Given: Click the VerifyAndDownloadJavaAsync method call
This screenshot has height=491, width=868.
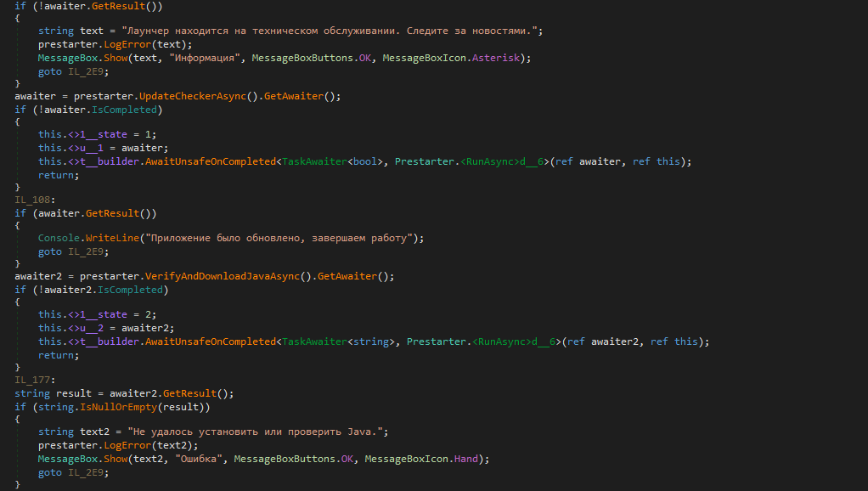Looking at the screenshot, I should 223,276.
